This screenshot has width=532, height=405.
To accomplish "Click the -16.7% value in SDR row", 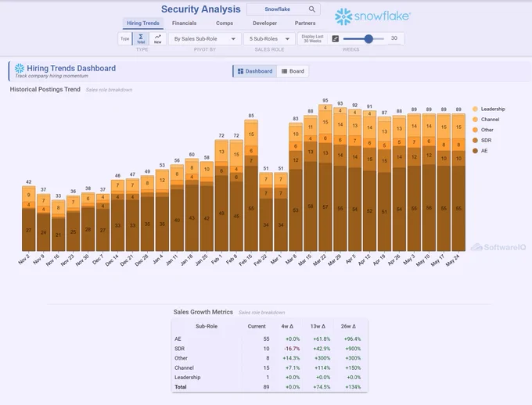I will [292, 349].
